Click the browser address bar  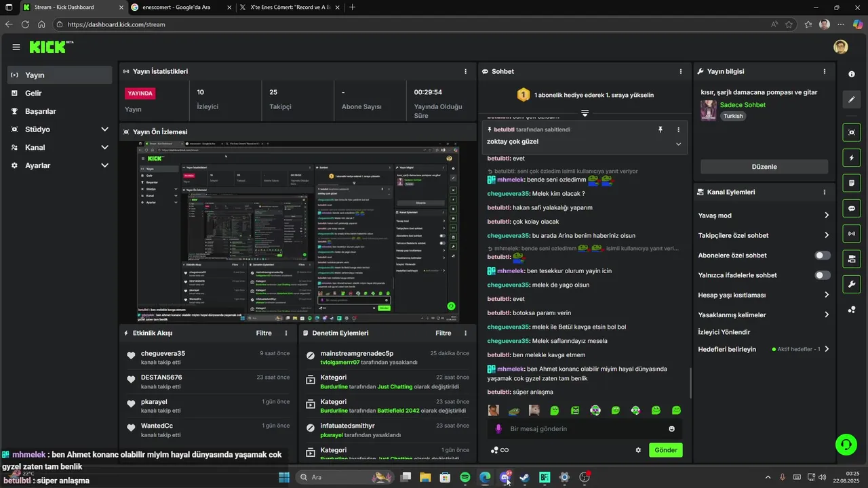click(415, 24)
